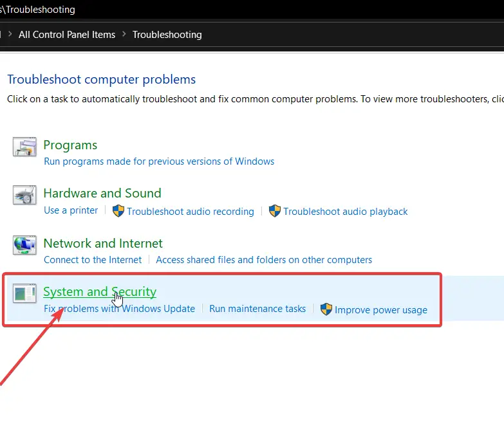This screenshot has height=440, width=504.
Task: Run programs made for previous Windows versions
Action: [x=159, y=161]
